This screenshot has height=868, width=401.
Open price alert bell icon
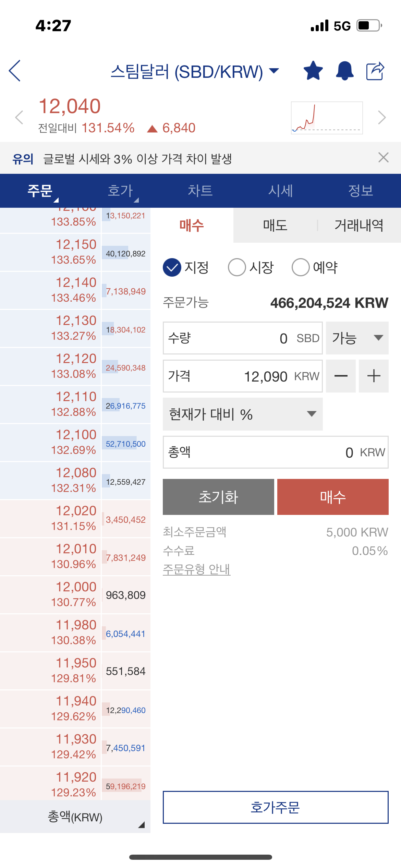(x=344, y=71)
